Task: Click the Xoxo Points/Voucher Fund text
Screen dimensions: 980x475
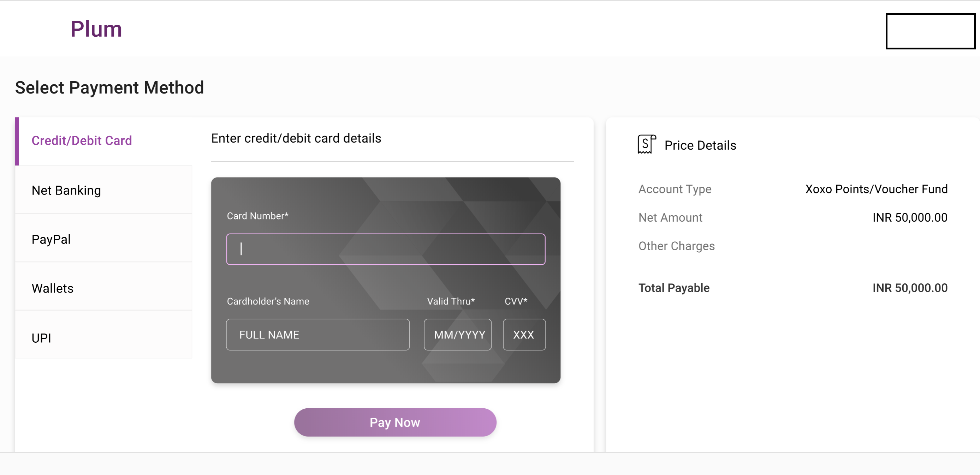Action: point(876,189)
